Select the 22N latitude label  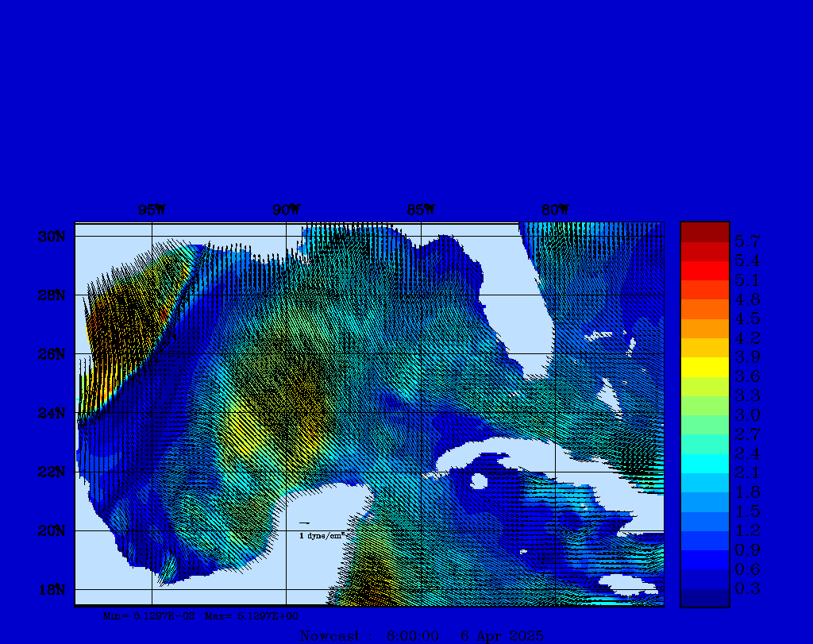(52, 472)
